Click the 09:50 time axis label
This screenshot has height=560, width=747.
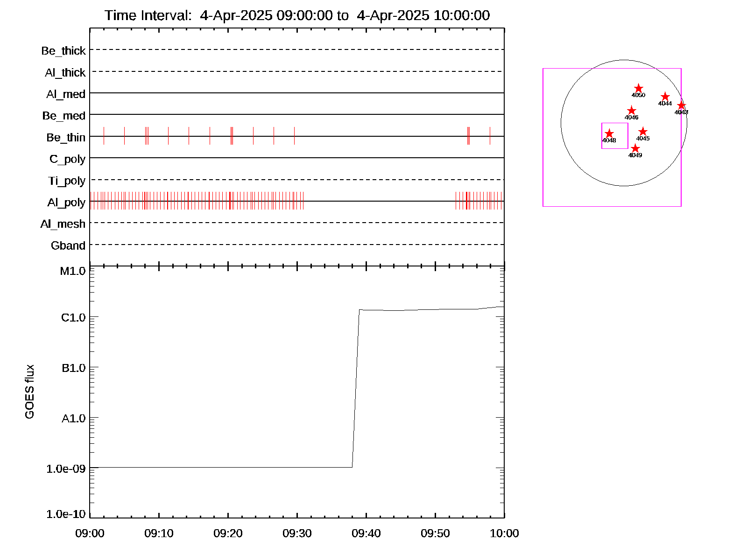click(x=435, y=533)
